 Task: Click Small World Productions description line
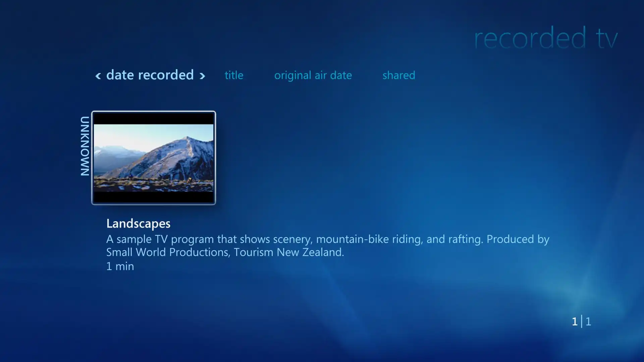(x=225, y=252)
